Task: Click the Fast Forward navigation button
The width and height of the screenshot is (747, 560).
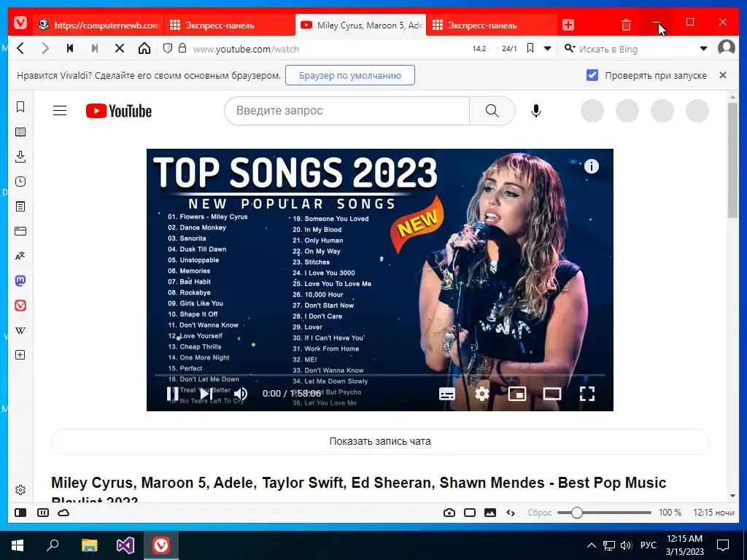Action: point(95,48)
